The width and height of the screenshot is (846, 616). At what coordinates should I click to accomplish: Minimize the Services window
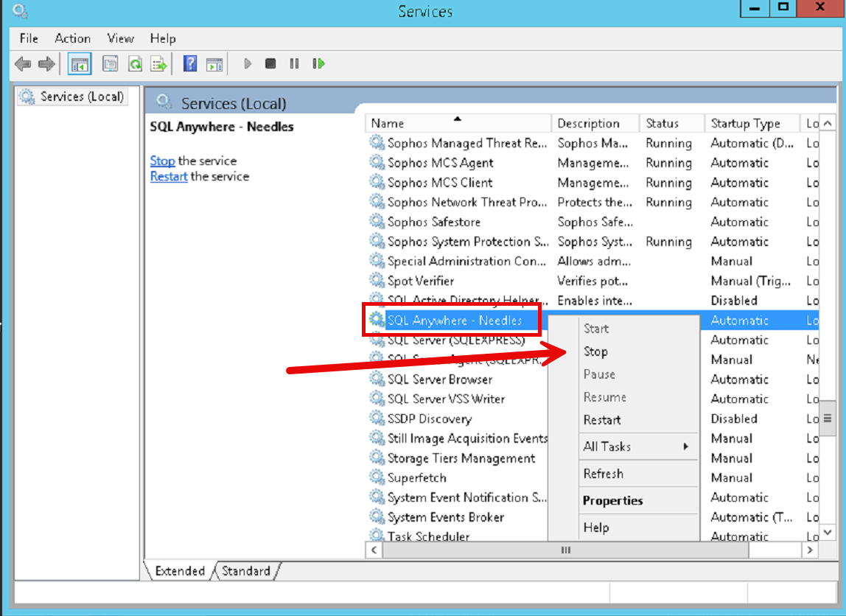[x=755, y=7]
